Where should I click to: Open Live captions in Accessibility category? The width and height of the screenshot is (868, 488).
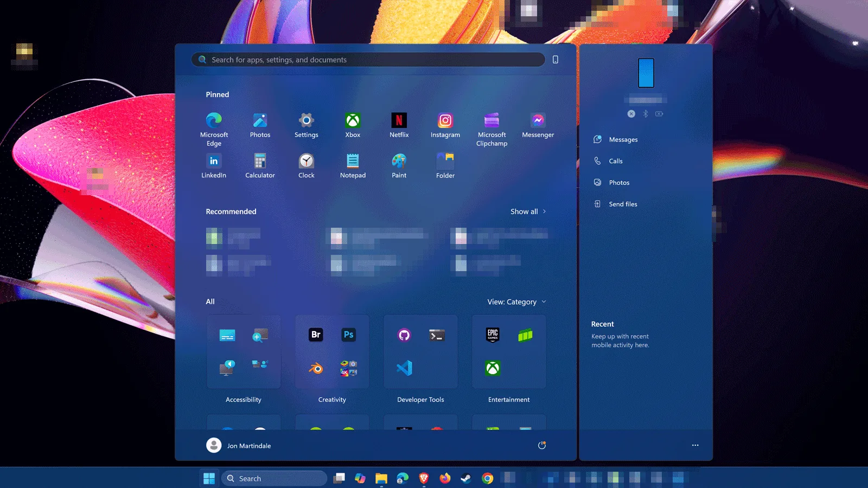227,336
